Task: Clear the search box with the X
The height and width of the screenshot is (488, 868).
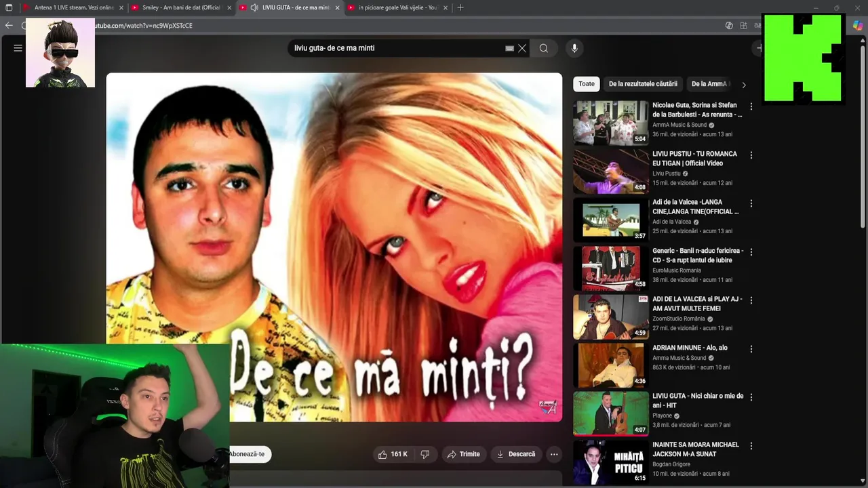Action: pos(522,48)
